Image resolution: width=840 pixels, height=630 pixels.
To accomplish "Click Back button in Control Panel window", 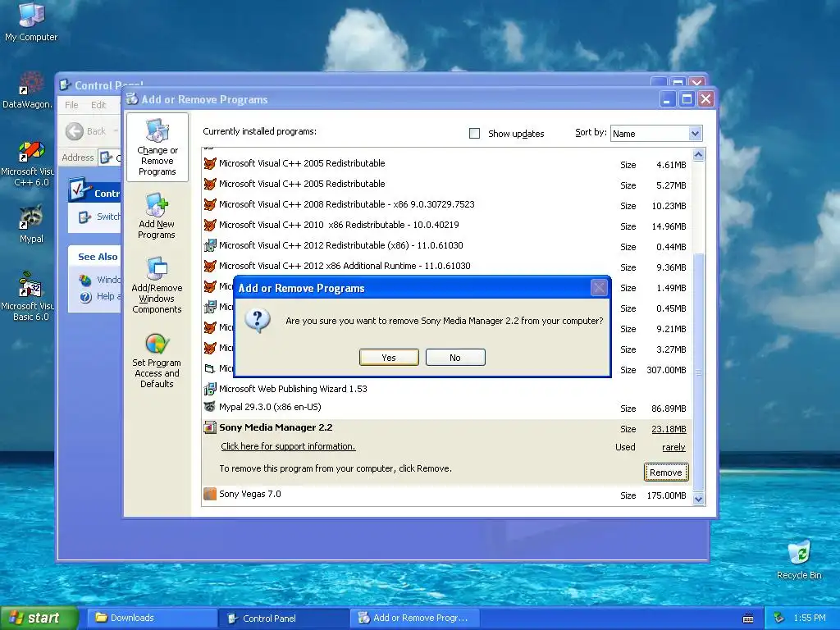I will (x=86, y=131).
